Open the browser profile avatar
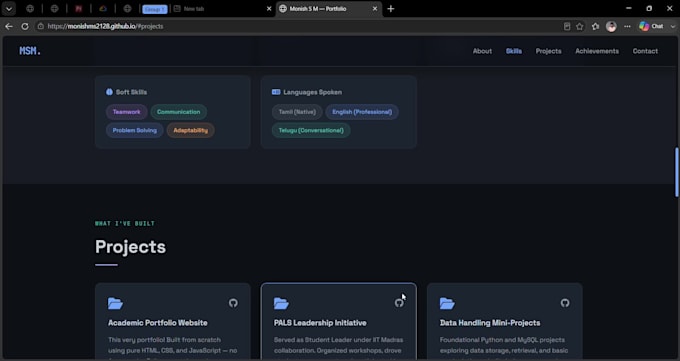This screenshot has height=361, width=680. [x=611, y=26]
